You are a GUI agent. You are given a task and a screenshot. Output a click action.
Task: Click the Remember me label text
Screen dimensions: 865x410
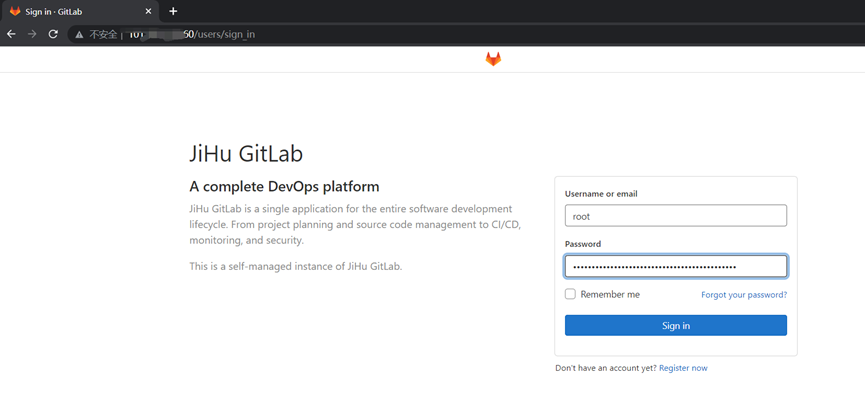click(x=610, y=295)
